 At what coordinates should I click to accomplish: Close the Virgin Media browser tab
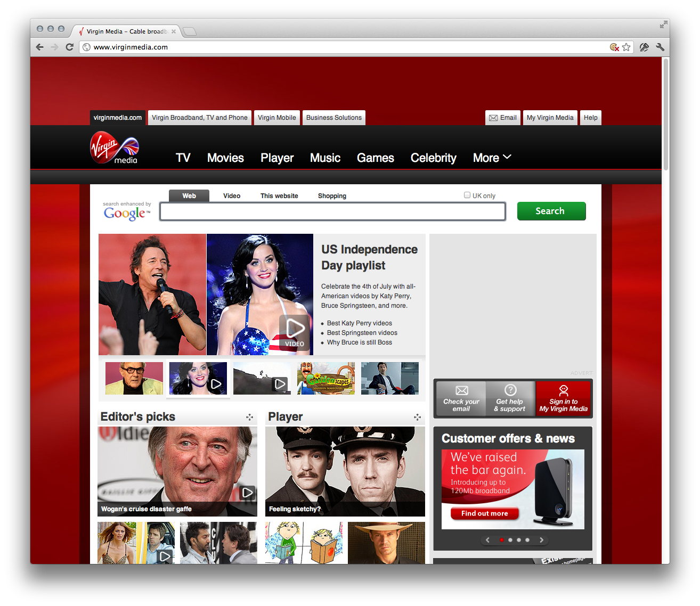pyautogui.click(x=174, y=31)
